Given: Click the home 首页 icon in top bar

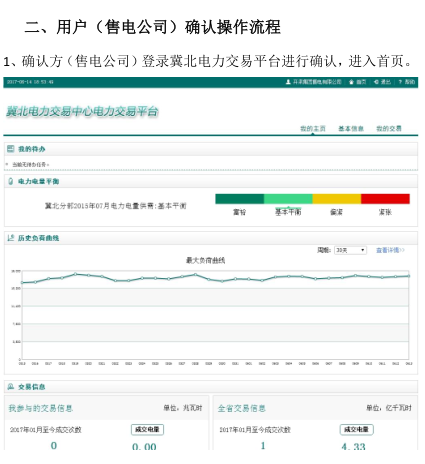Looking at the screenshot, I should tap(351, 82).
